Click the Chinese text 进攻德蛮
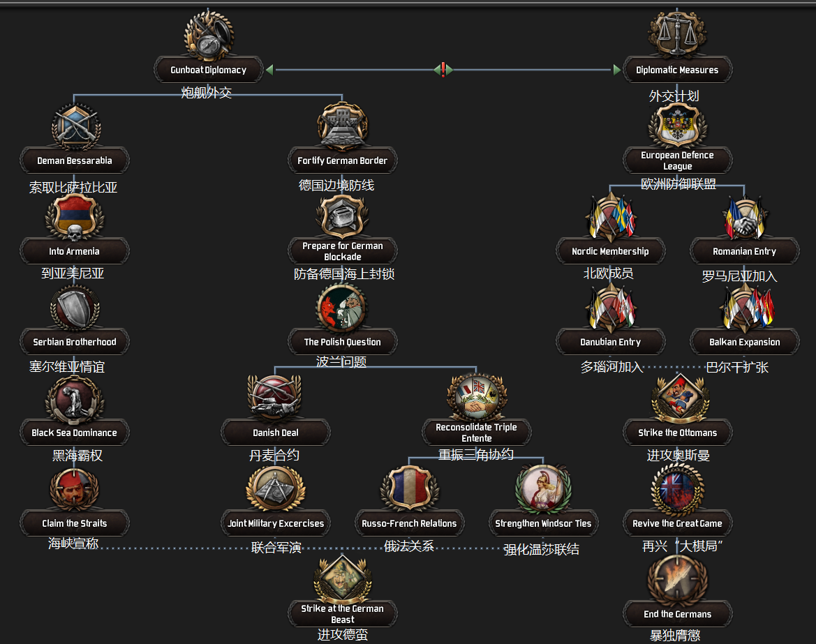Screen dimensions: 816x644 [x=343, y=635]
